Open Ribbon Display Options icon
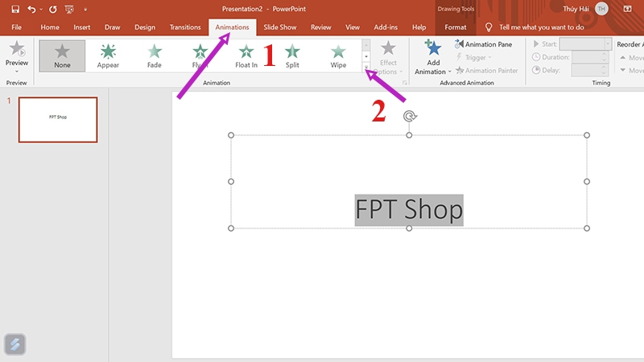 pyautogui.click(x=627, y=9)
